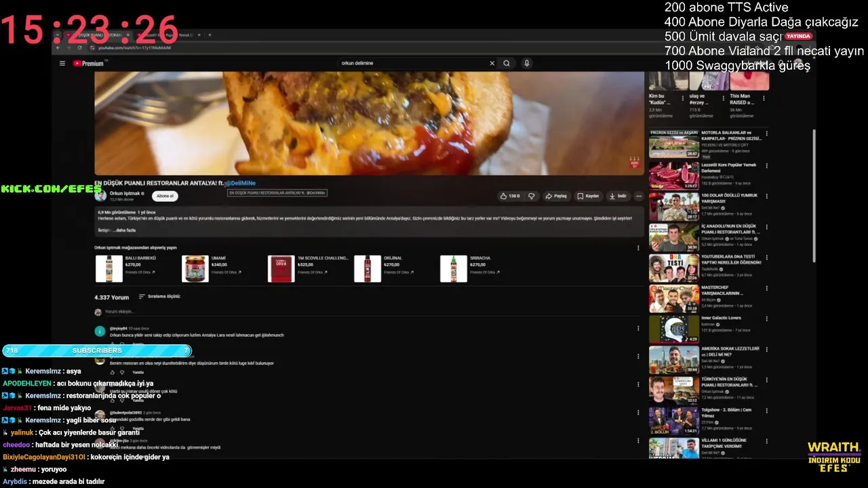Play 'MASTERCHEF YARIŞMACILARININ' suggested video
The image size is (868, 488).
[673, 299]
